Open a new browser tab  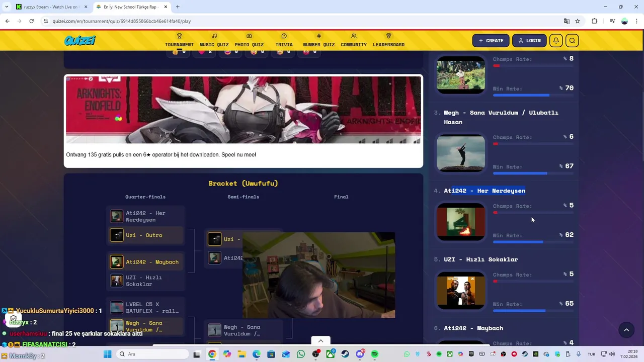click(x=178, y=7)
